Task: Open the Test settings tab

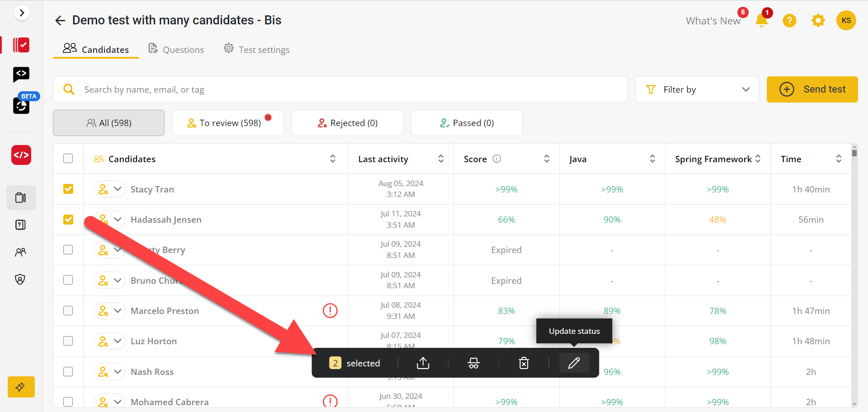Action: (x=256, y=49)
